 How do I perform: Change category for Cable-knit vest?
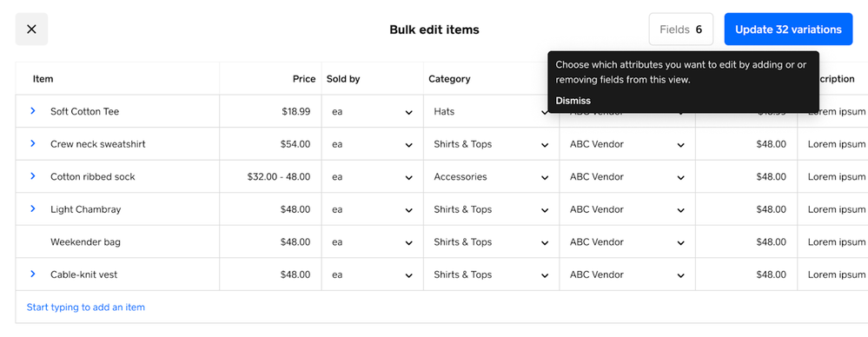[x=492, y=275]
